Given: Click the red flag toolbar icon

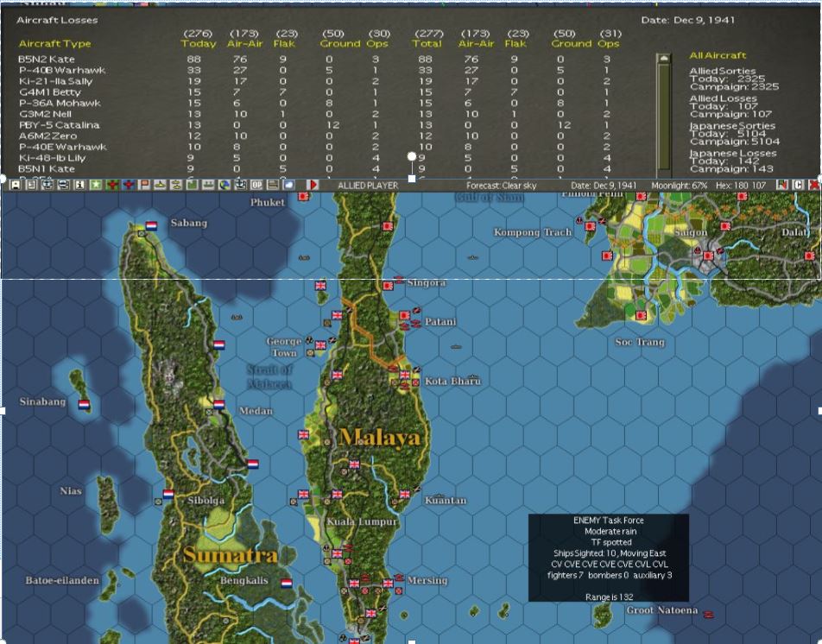Looking at the screenshot, I should pos(144,185).
